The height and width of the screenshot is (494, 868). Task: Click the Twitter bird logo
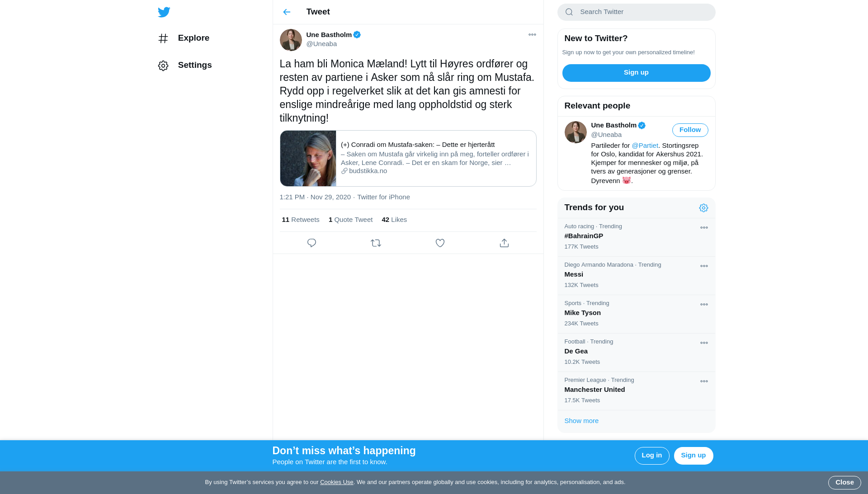coord(164,12)
